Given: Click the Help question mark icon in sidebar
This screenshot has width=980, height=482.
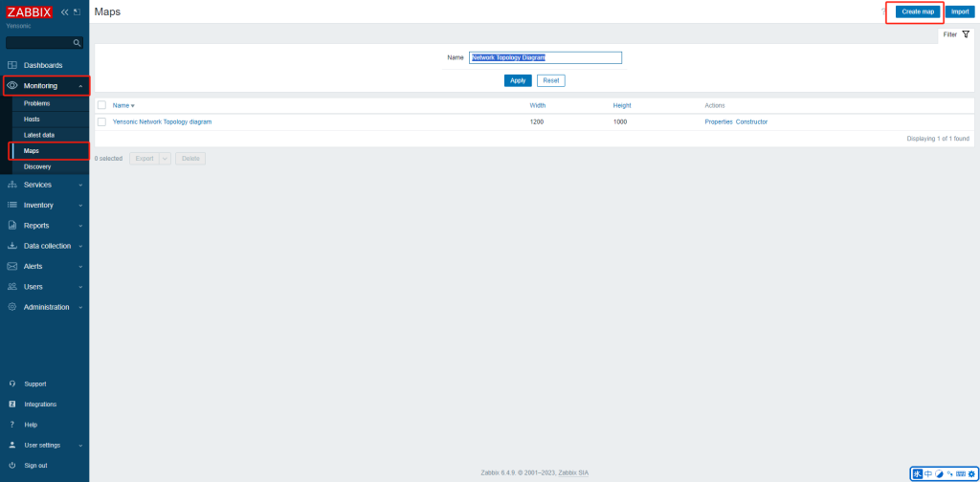Looking at the screenshot, I should tap(11, 425).
